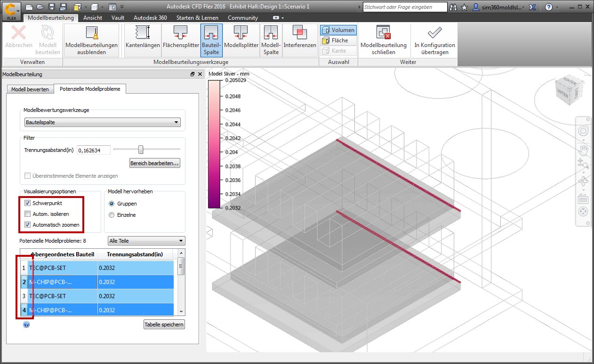Screen dimensions: 594x364
Task: Click the Stichwort oder Frage search field
Action: [x=405, y=7]
